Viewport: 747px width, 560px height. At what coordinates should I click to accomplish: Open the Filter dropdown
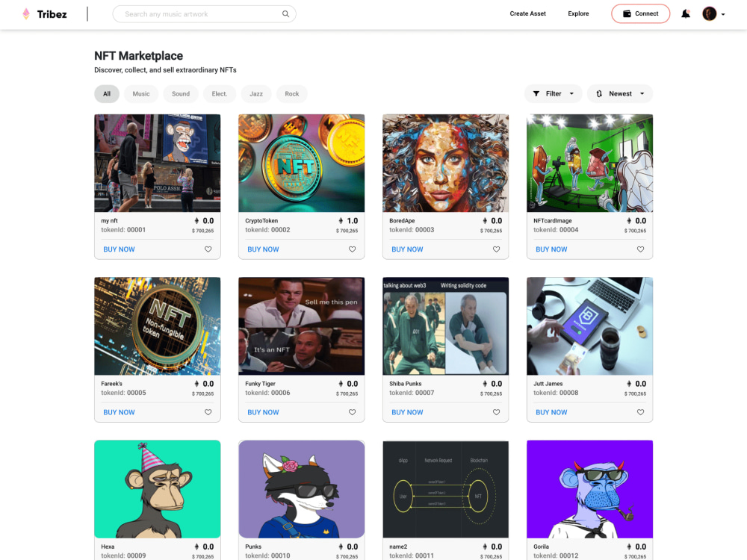[x=553, y=94]
